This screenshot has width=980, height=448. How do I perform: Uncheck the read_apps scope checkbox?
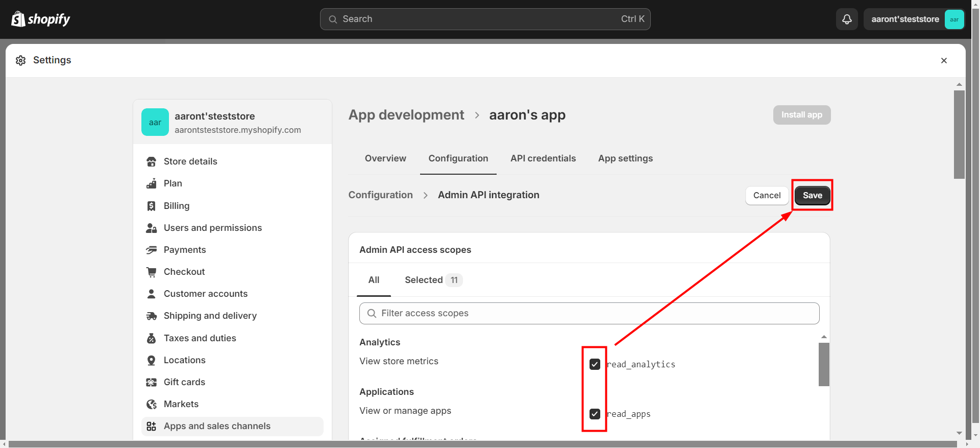(595, 414)
